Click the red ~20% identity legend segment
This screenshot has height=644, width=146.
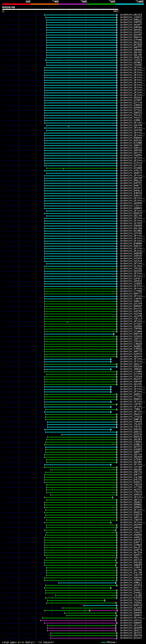16,4
